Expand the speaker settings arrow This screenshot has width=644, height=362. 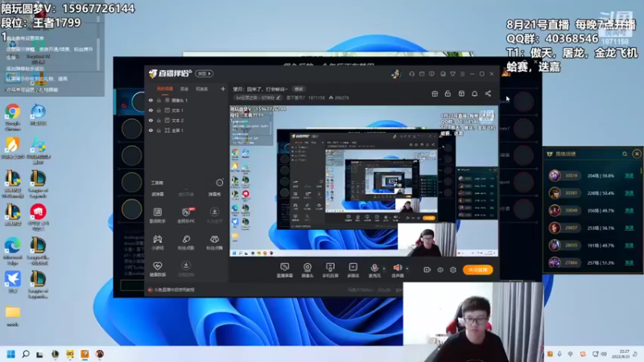pos(407,269)
